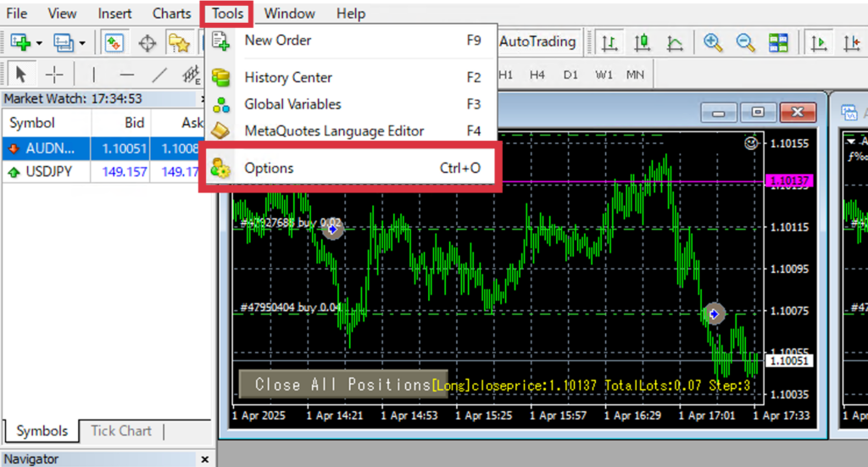Click the second chart window's icon

849,113
